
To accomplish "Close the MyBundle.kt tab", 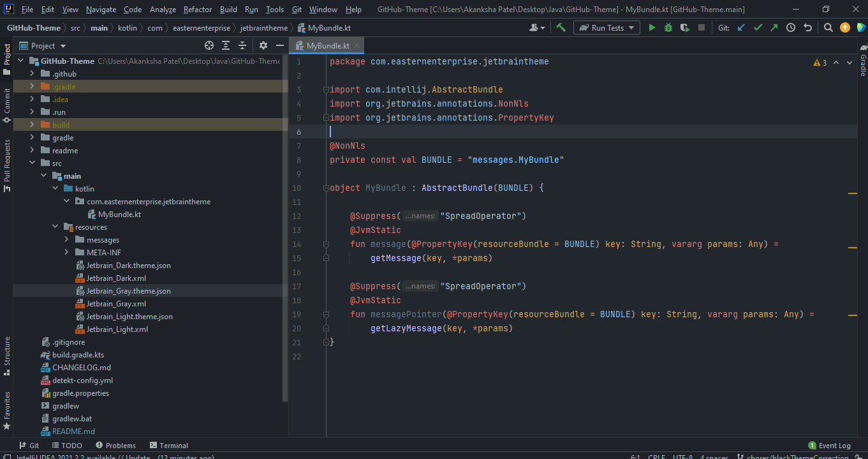I will point(358,45).
